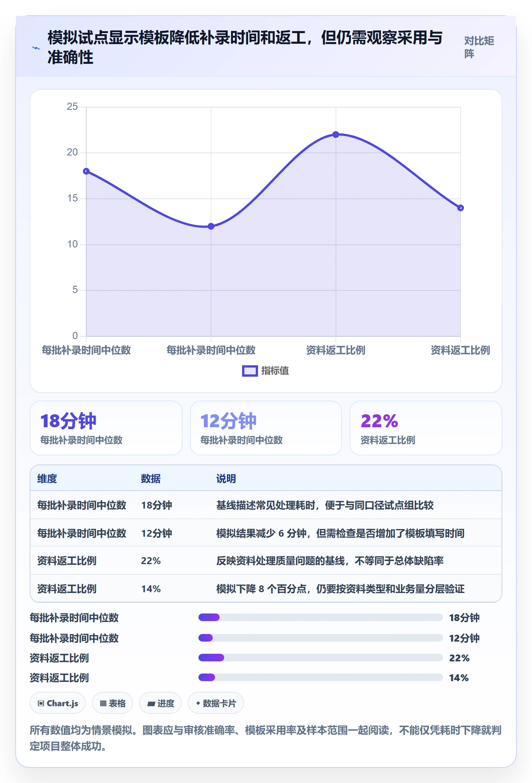Open the 22% summary card
The image size is (532, 783).
(426, 428)
